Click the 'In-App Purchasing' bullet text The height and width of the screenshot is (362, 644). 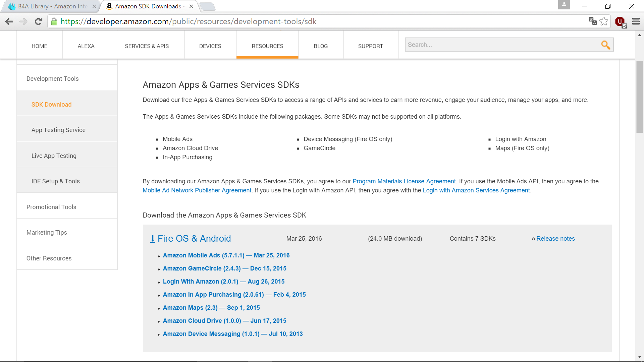pyautogui.click(x=187, y=157)
